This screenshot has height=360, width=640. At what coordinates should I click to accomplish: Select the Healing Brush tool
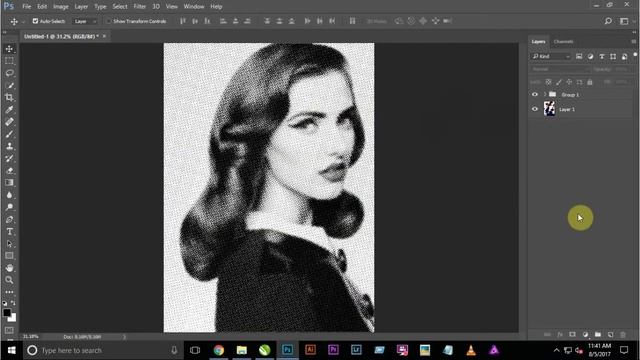pyautogui.click(x=9, y=122)
